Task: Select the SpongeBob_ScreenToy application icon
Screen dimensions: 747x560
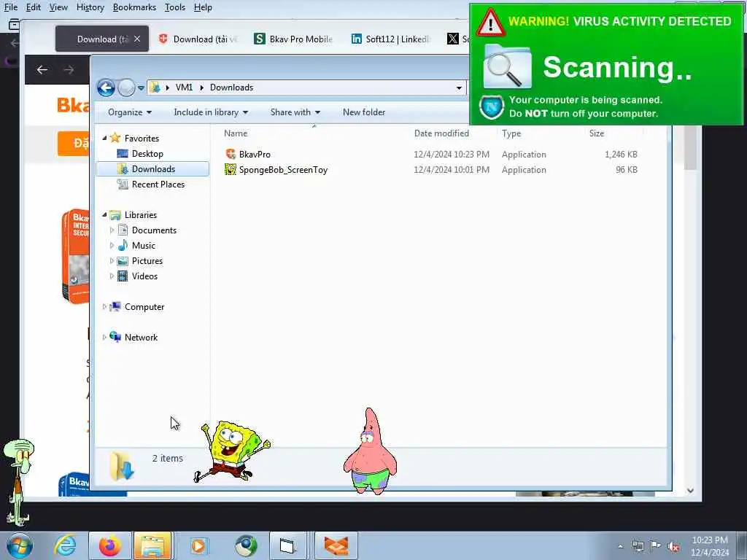Action: (x=231, y=169)
